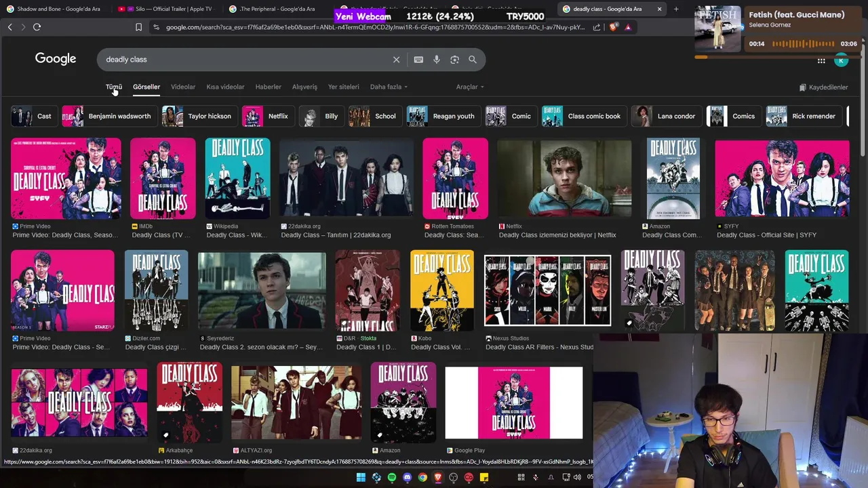The height and width of the screenshot is (488, 868).
Task: Search by image with Lens icon
Action: [454, 60]
